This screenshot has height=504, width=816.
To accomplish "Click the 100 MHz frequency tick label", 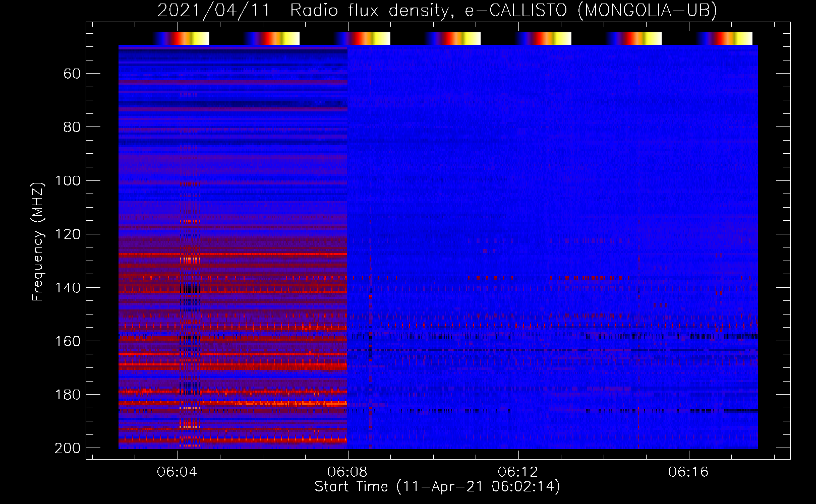I will click(68, 180).
